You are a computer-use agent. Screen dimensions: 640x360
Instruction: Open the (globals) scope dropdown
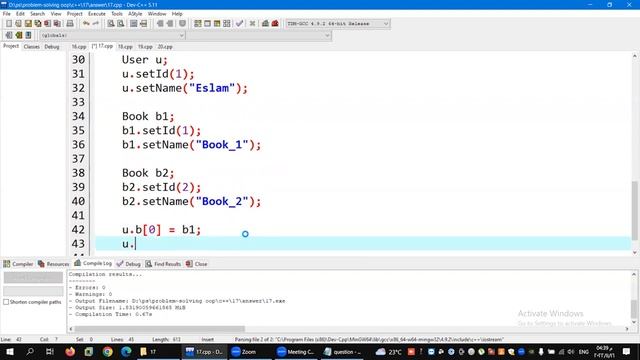click(x=112, y=36)
